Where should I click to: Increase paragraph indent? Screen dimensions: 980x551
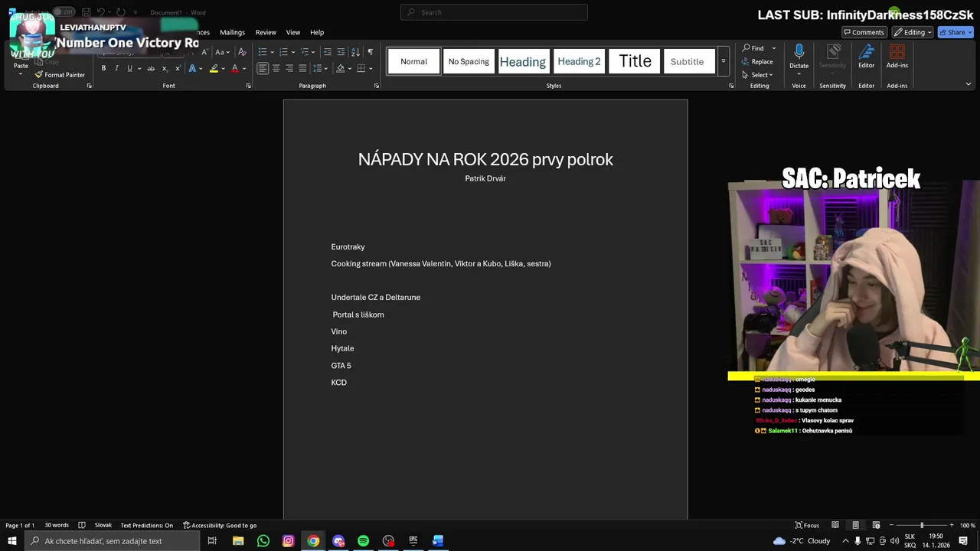pyautogui.click(x=341, y=52)
